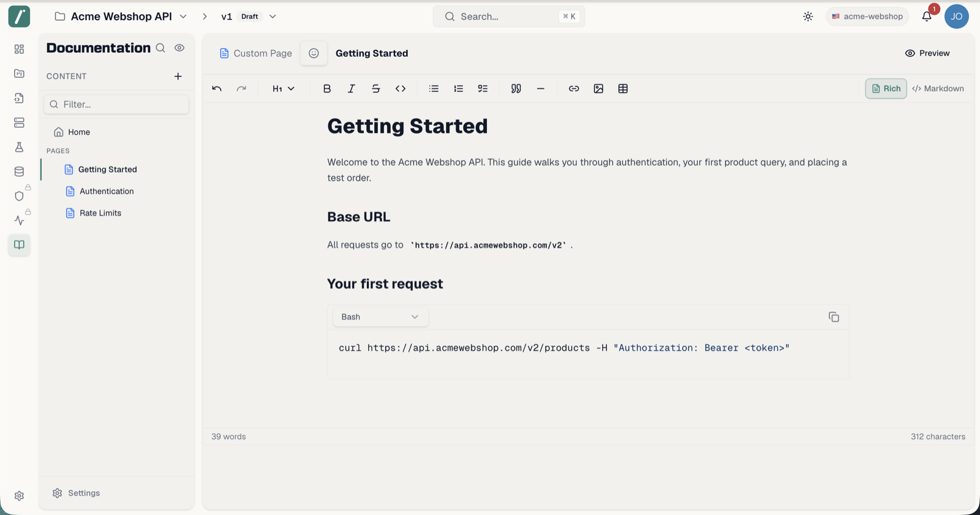
Task: Click the inline API URL code
Action: point(488,245)
